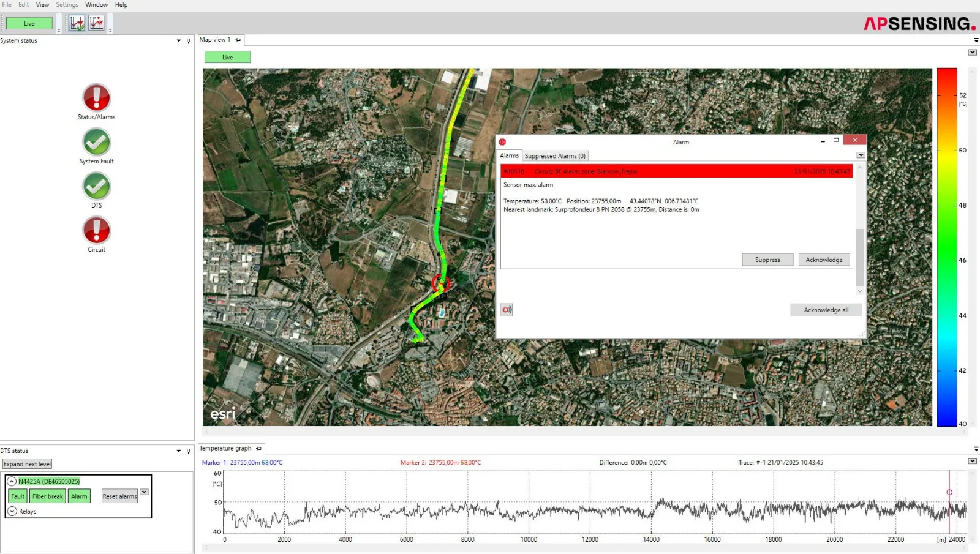The image size is (980, 554).
Task: Select the graph with checkmark toolbar icon
Action: point(77,23)
